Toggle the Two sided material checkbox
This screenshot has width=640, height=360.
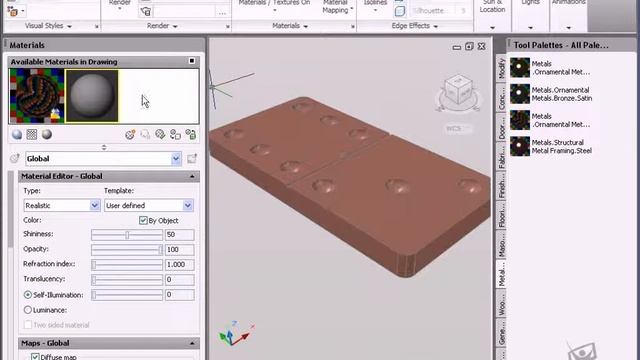tap(28, 325)
